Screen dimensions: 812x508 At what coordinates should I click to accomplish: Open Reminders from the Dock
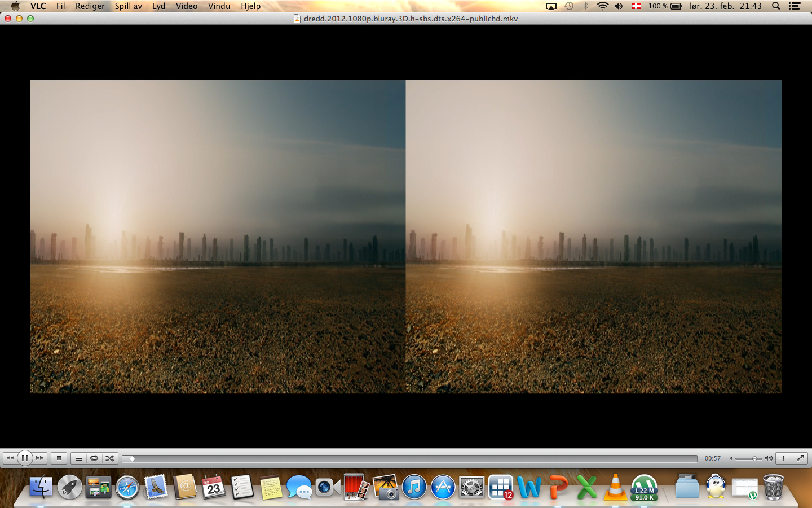242,487
